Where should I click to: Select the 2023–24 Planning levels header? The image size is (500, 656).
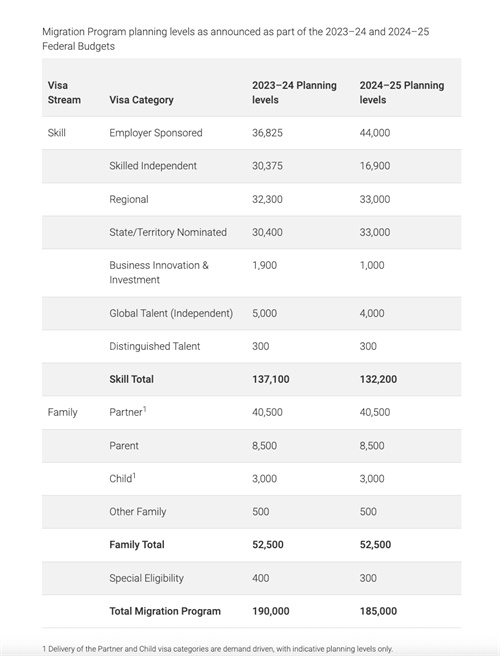tap(294, 92)
